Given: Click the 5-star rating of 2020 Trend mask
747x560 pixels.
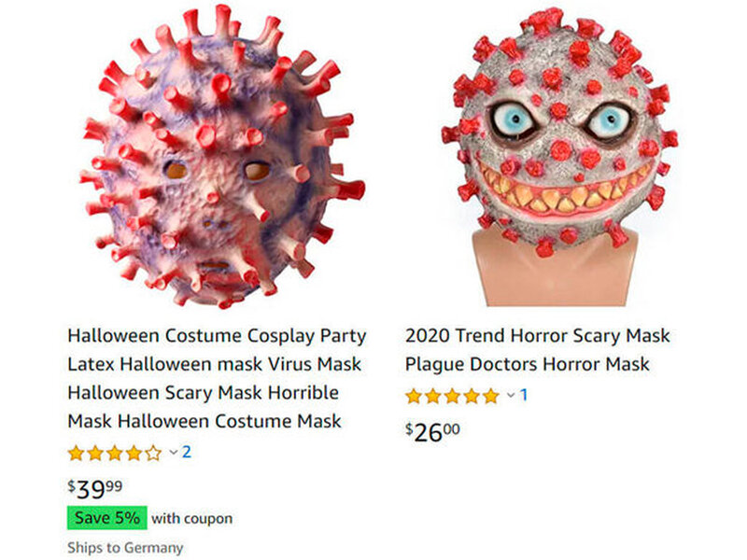Looking at the screenshot, I should pos(452,396).
